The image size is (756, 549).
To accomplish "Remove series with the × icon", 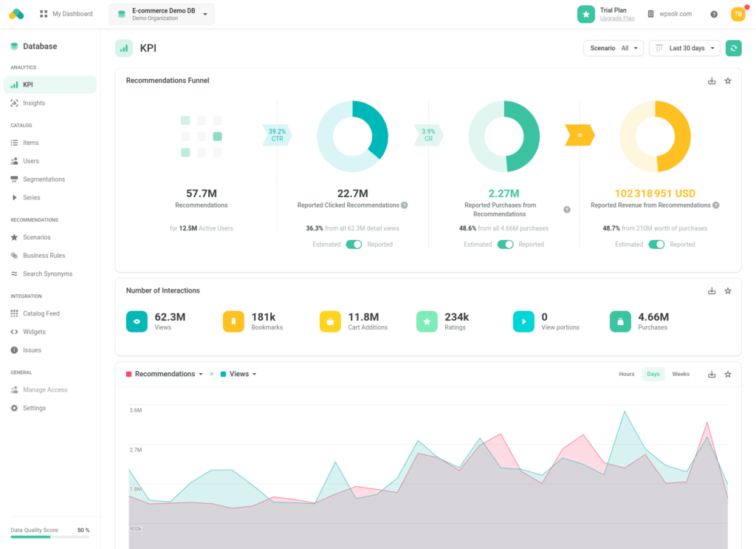I will 212,374.
